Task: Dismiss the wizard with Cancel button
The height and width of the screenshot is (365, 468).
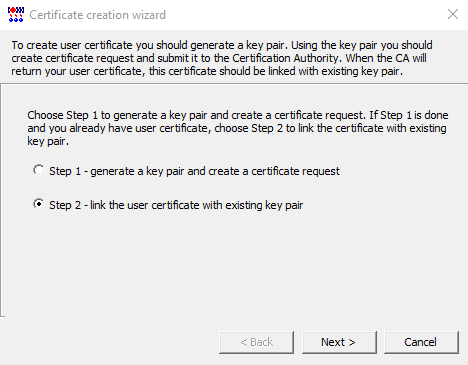Action: (421, 342)
